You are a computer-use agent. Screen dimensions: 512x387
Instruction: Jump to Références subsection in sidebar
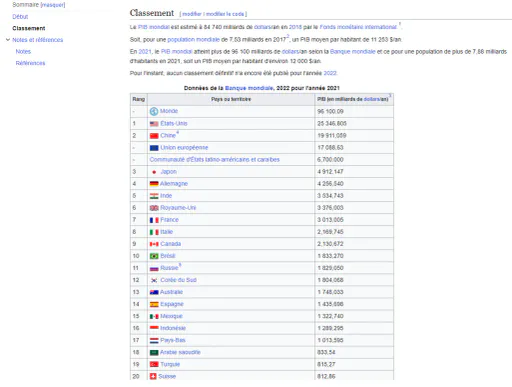pyautogui.click(x=30, y=63)
